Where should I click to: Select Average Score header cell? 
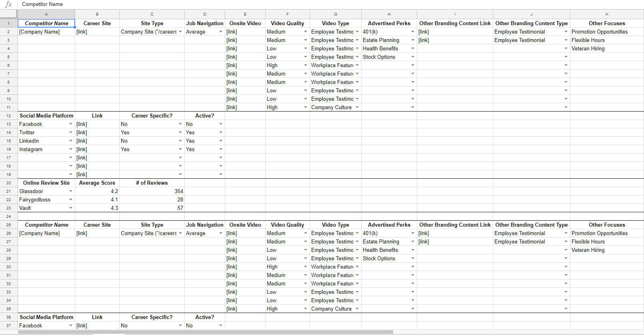point(97,183)
